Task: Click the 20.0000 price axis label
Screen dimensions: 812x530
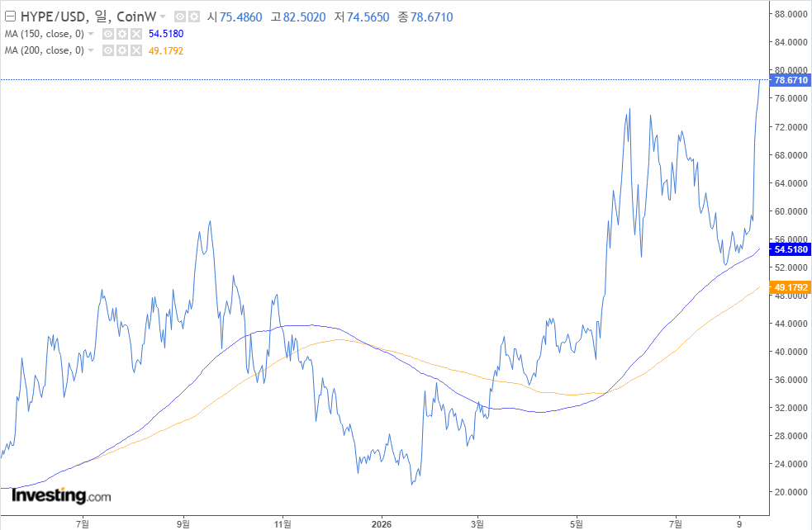Action: point(791,492)
